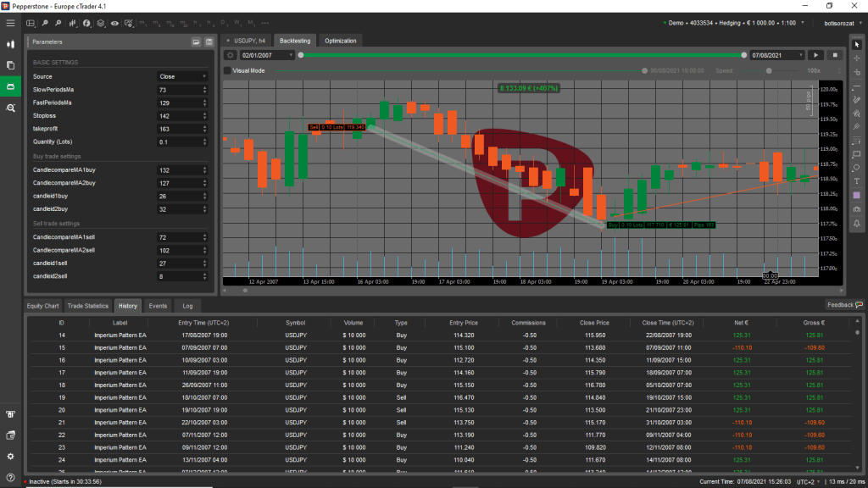Image resolution: width=868 pixels, height=488 pixels.
Task: Click the purple color swatch in drawing toolbar
Action: pyautogui.click(x=857, y=195)
